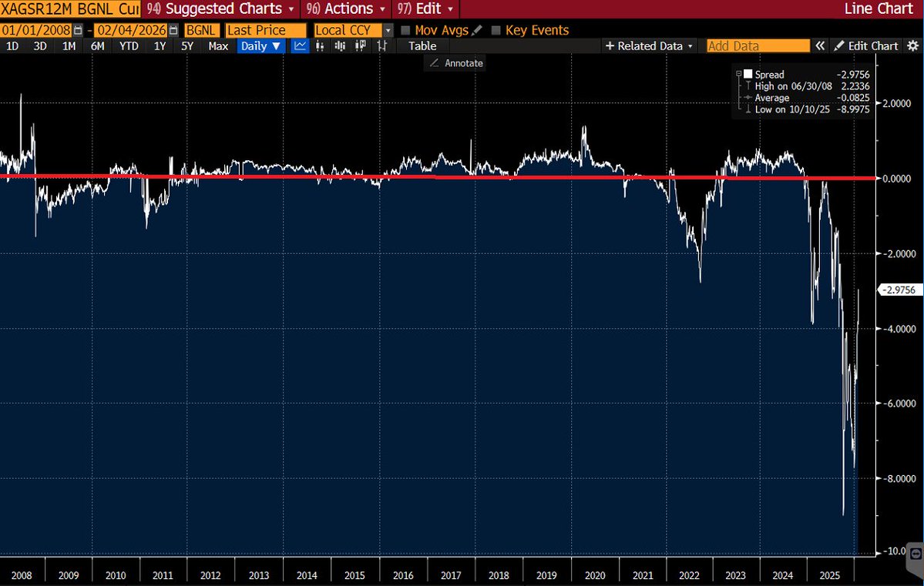This screenshot has height=586, width=924.
Task: Open the Actions menu
Action: [x=344, y=10]
